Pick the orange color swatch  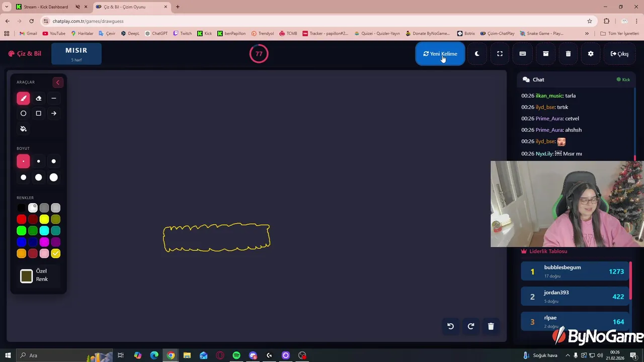(x=21, y=254)
